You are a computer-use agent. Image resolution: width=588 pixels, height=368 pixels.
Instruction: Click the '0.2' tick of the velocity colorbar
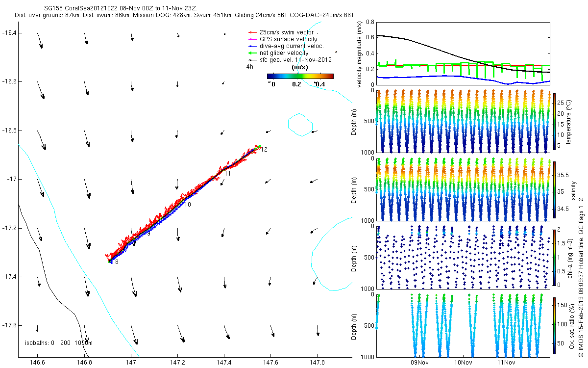point(296,84)
